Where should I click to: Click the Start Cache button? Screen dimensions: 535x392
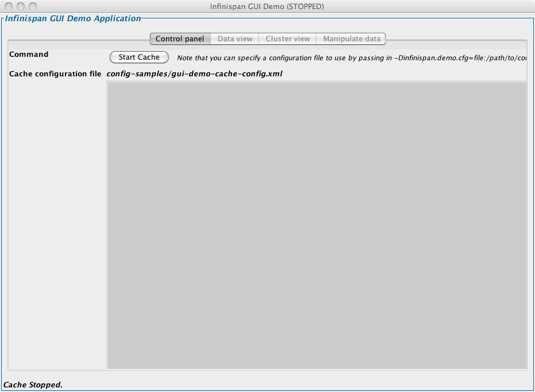click(x=139, y=57)
